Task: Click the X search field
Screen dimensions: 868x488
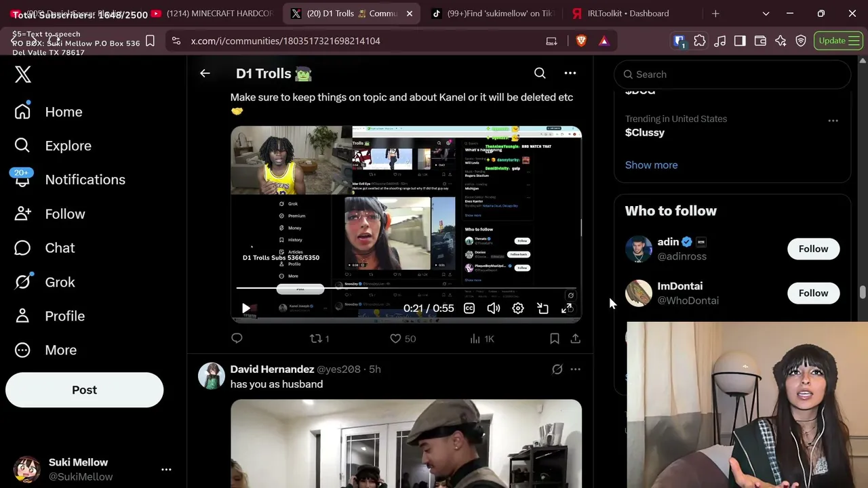Action: click(x=732, y=75)
